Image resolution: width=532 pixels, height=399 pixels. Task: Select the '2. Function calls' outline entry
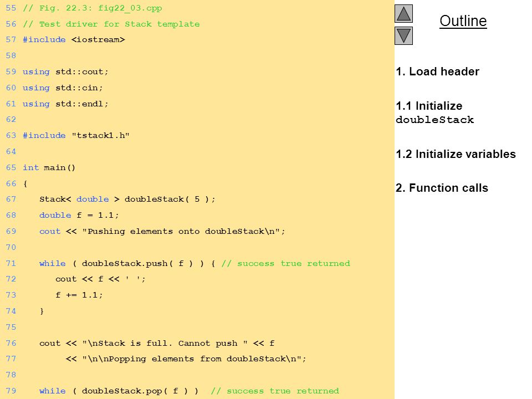[x=442, y=188]
